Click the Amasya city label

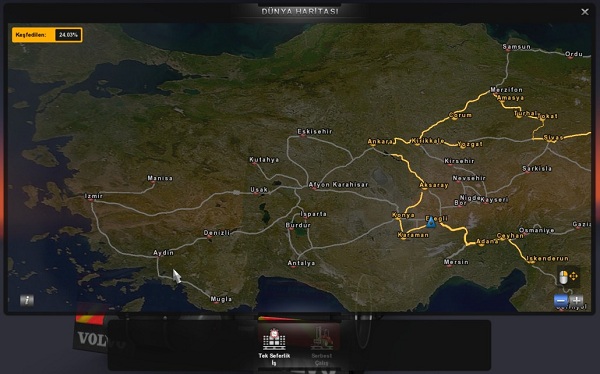pyautogui.click(x=510, y=98)
